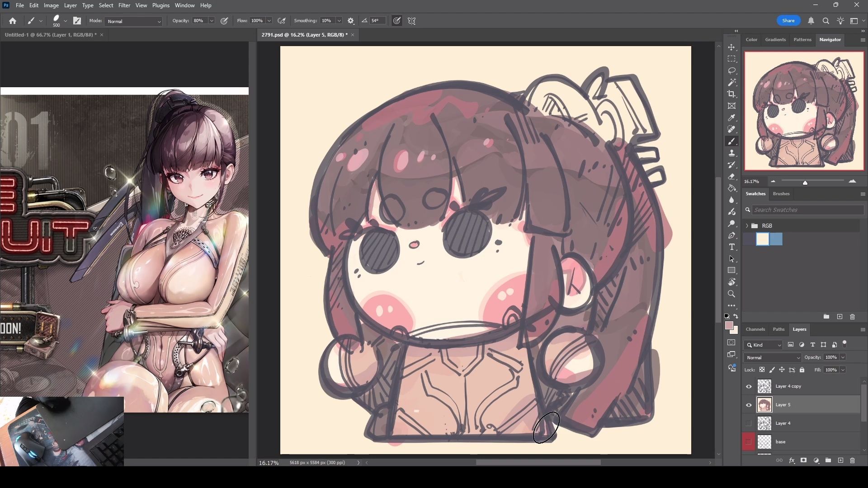
Task: Switch to the Brushes tab
Action: point(781,194)
